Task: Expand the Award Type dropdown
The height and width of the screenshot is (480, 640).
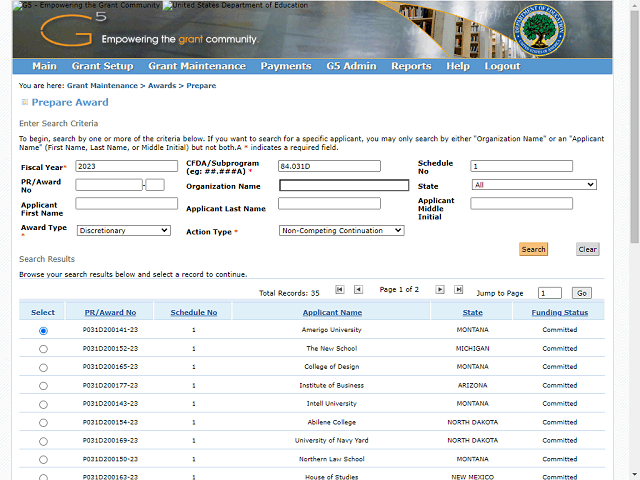Action: tap(124, 230)
